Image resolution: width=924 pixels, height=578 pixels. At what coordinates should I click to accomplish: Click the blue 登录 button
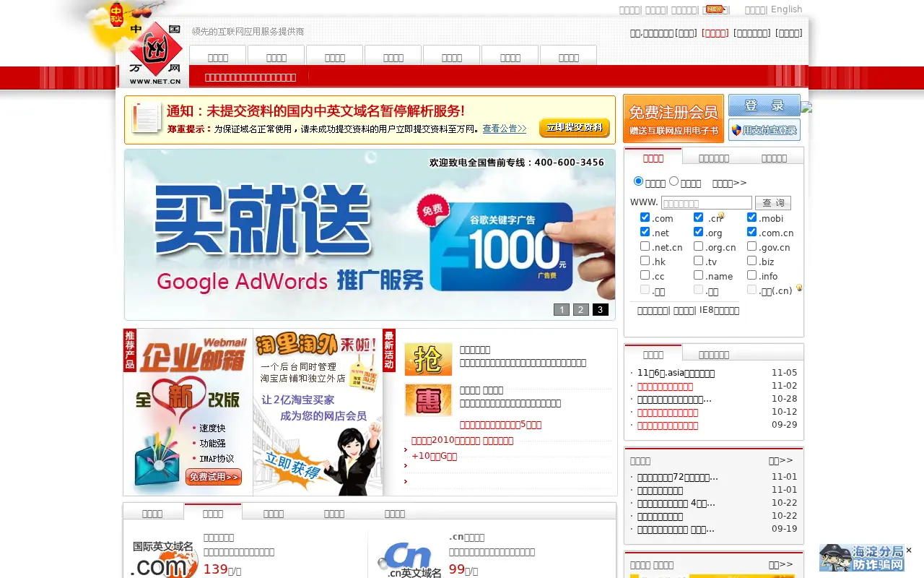coord(764,105)
